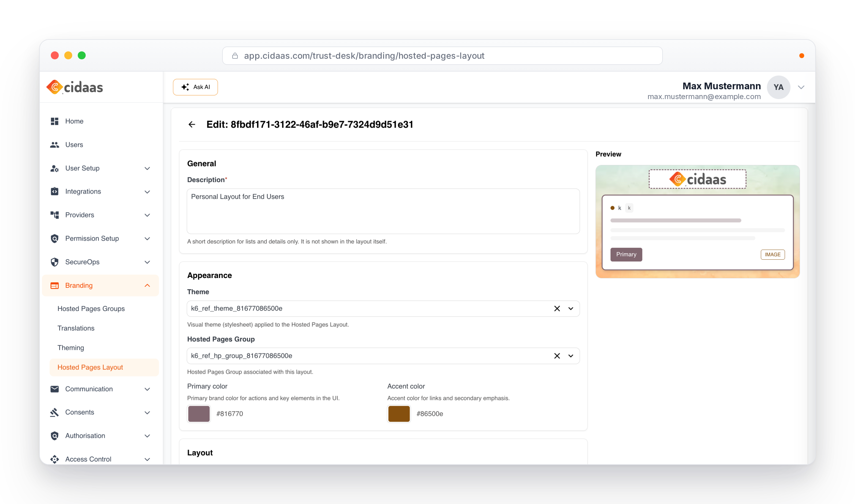Viewport: 855px width, 504px height.
Task: Click the primary color hex value #816770
Action: coord(230,414)
